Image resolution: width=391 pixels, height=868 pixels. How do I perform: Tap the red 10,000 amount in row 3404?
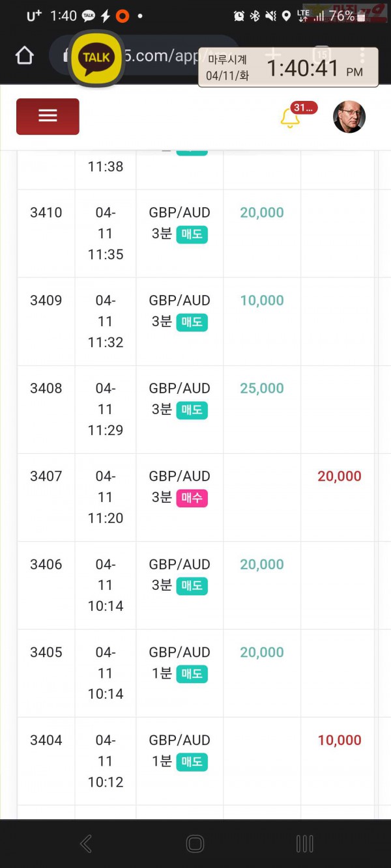click(x=340, y=740)
